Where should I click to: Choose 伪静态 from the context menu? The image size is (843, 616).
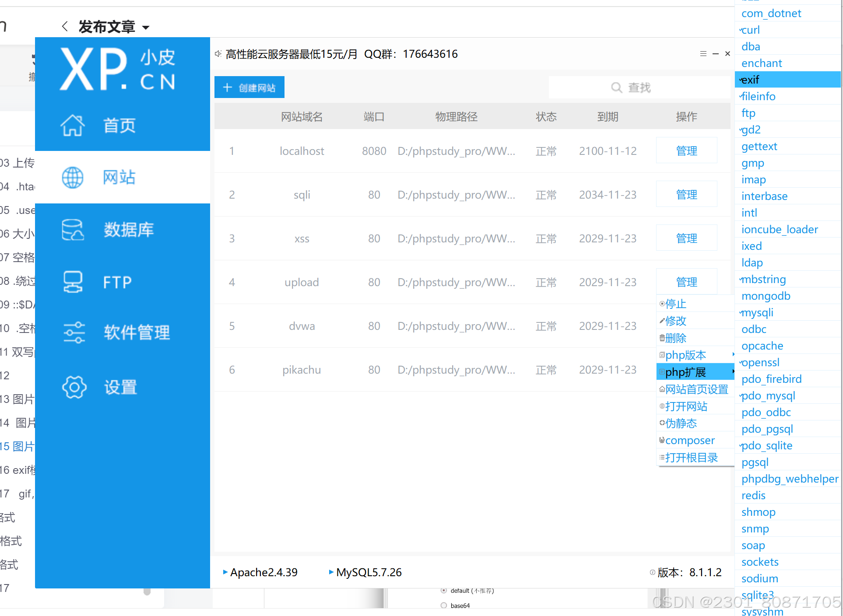pos(681,423)
